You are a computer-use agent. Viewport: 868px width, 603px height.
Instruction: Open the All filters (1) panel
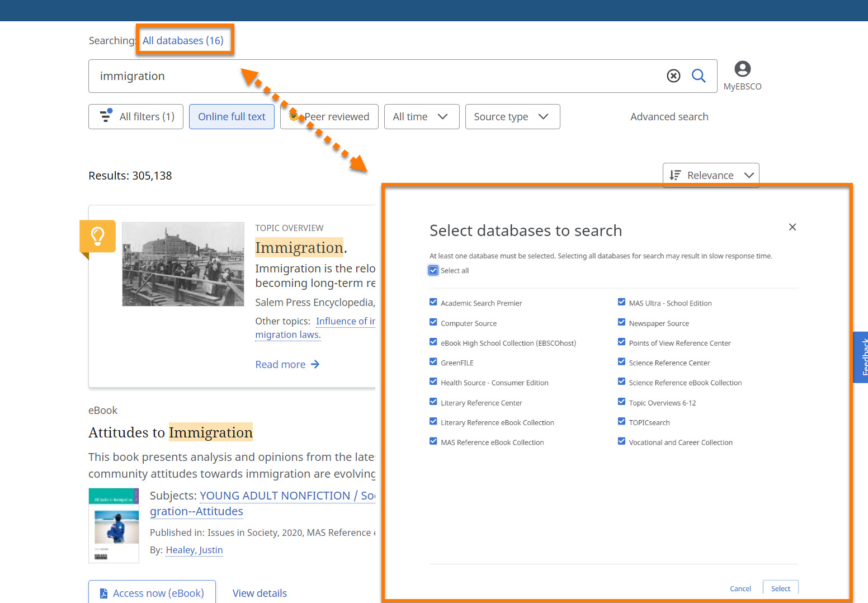pos(136,116)
